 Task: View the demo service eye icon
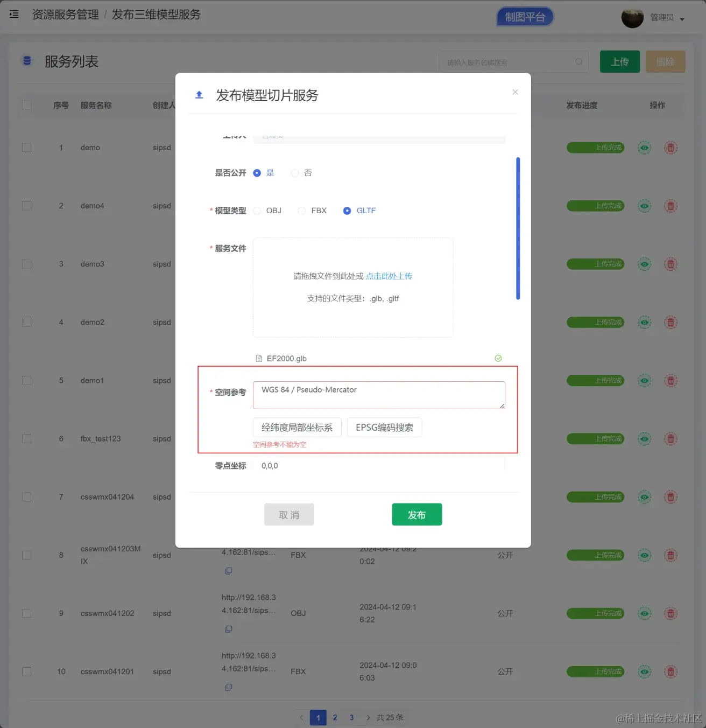[x=644, y=148]
